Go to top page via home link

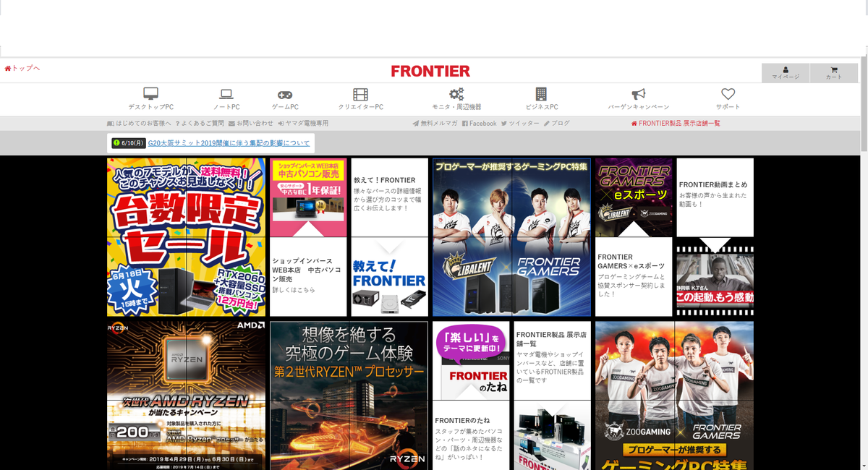coord(22,69)
